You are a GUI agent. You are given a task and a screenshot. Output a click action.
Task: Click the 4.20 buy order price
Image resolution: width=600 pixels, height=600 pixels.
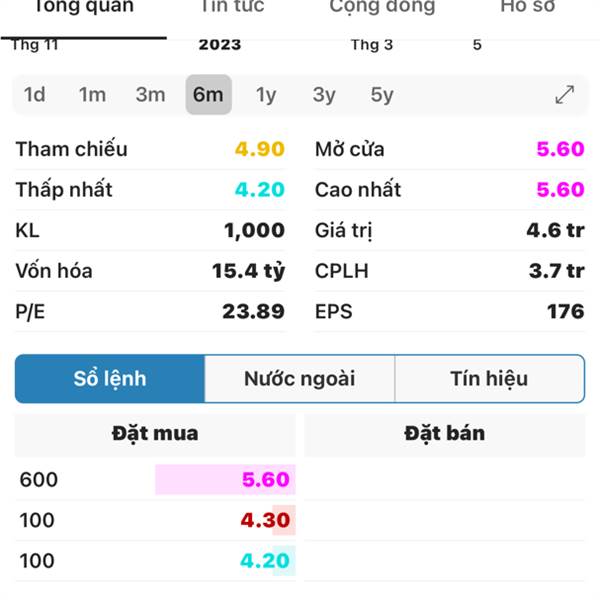click(x=265, y=561)
